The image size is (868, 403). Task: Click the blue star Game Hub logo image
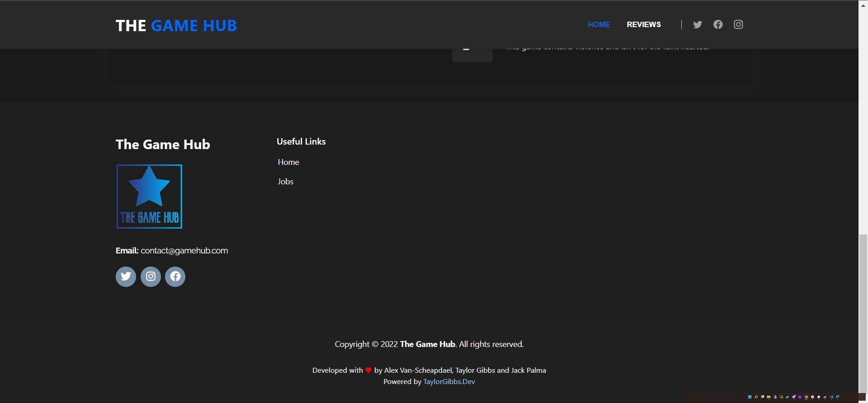(x=149, y=197)
